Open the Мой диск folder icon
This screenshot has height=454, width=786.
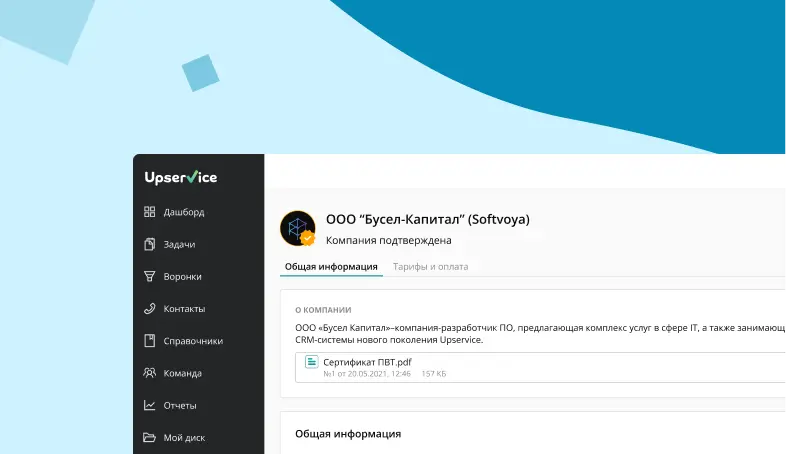(149, 437)
